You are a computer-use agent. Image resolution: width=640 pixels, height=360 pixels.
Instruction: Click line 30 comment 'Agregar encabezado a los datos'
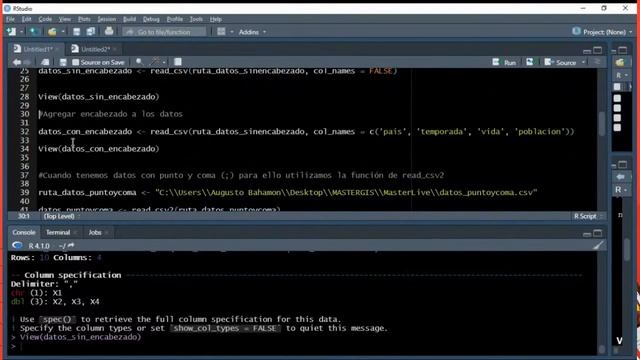[111, 114]
